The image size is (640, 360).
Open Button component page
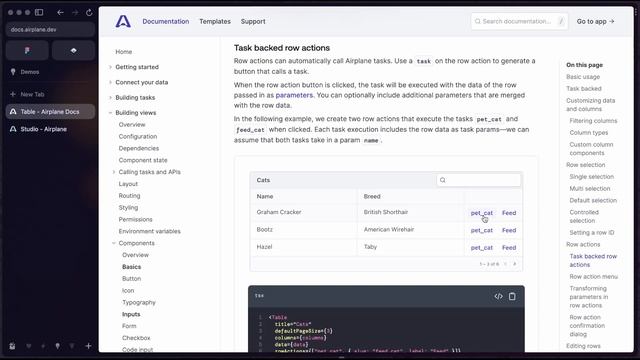[131, 278]
